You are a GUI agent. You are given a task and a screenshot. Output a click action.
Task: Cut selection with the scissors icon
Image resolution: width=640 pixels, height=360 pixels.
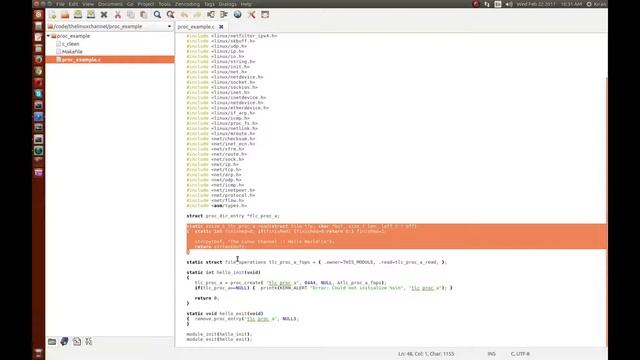118,15
